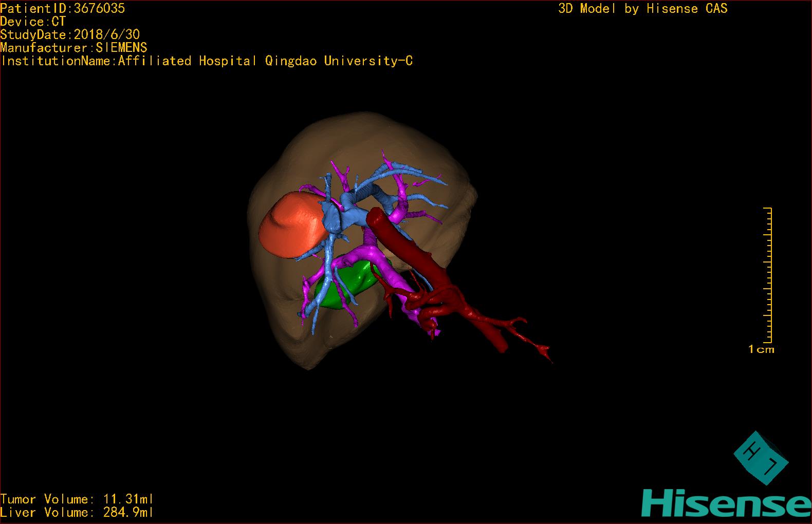Click the 1cm scale label
812x524 pixels.
click(x=761, y=349)
